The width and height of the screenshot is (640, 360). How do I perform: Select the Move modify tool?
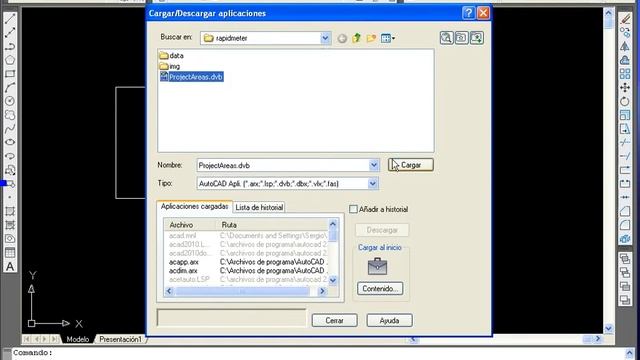(x=625, y=88)
